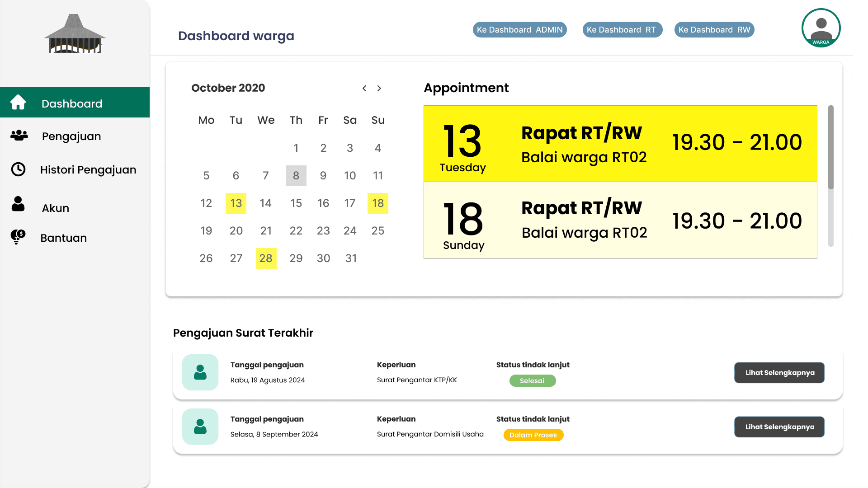Go to the previous month in the calendar
Image resolution: width=868 pixels, height=488 pixels.
[364, 89]
